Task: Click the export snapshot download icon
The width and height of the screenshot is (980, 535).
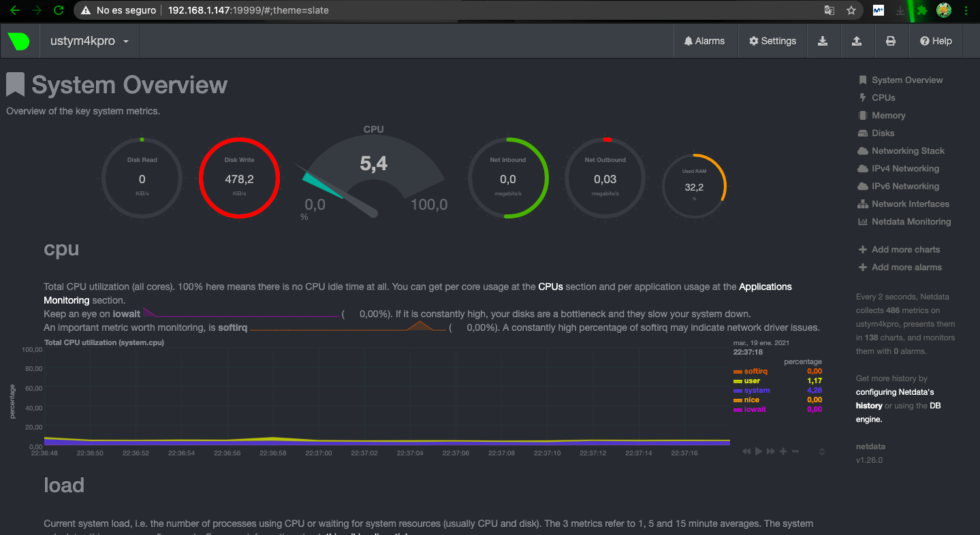Action: pos(823,41)
